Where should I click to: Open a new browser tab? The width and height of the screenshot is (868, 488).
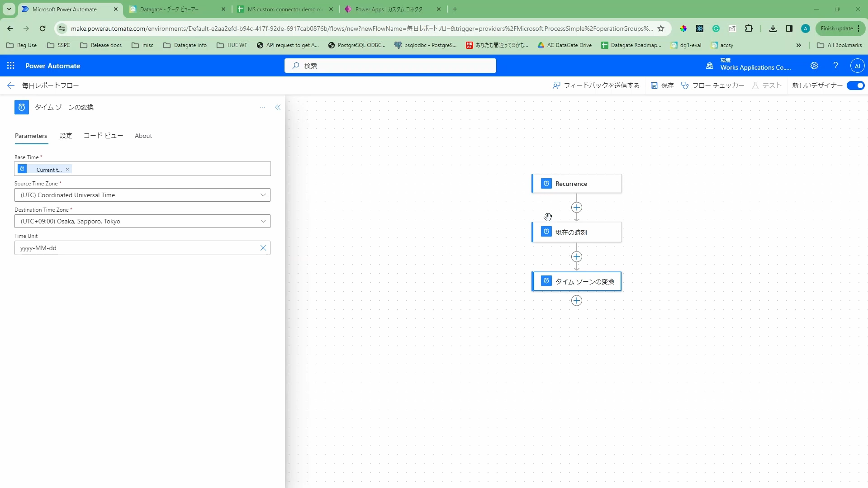pyautogui.click(x=455, y=9)
